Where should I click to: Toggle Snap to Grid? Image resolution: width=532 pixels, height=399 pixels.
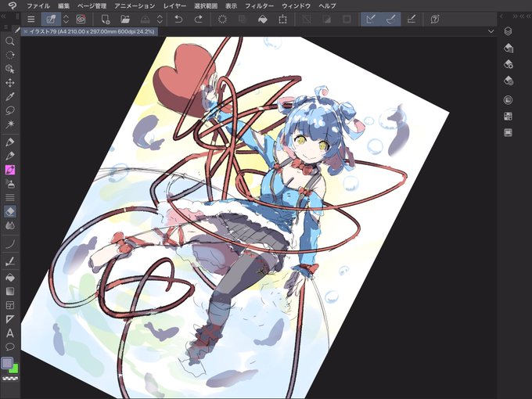point(412,20)
